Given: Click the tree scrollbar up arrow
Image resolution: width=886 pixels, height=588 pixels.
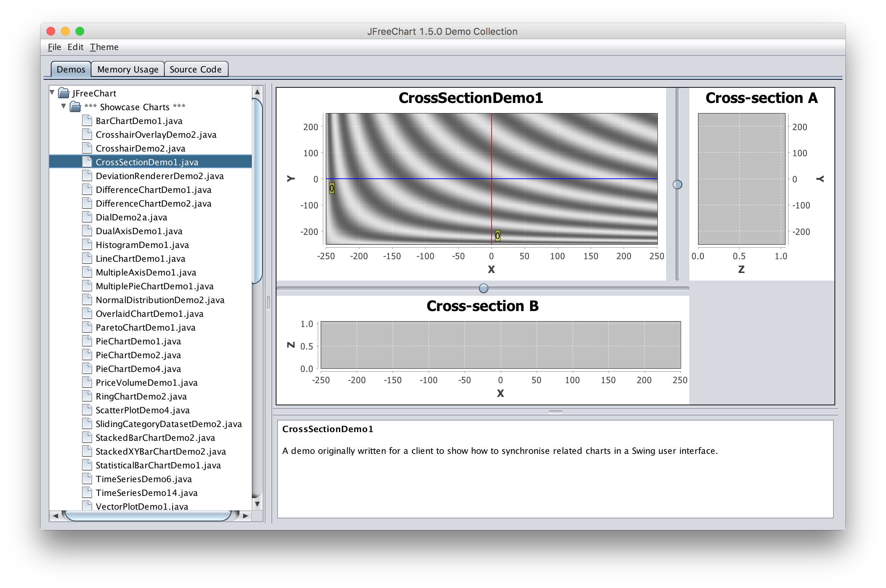Looking at the screenshot, I should [258, 92].
